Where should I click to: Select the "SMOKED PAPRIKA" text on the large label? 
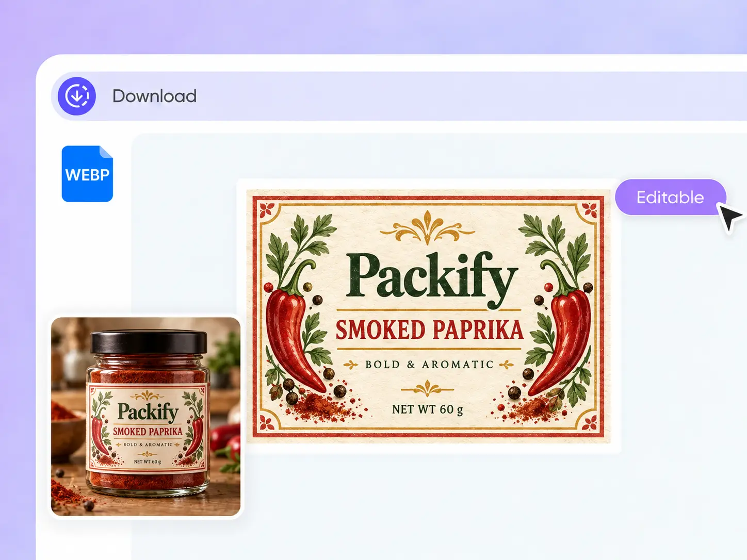429,330
